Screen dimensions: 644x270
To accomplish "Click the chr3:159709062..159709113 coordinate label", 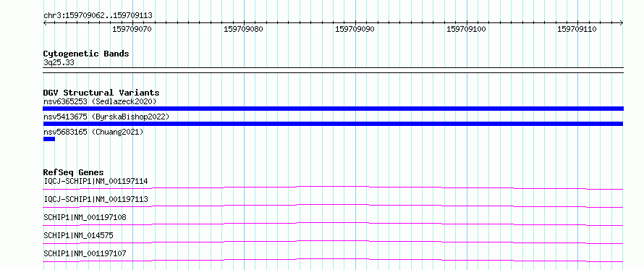I will point(98,16).
